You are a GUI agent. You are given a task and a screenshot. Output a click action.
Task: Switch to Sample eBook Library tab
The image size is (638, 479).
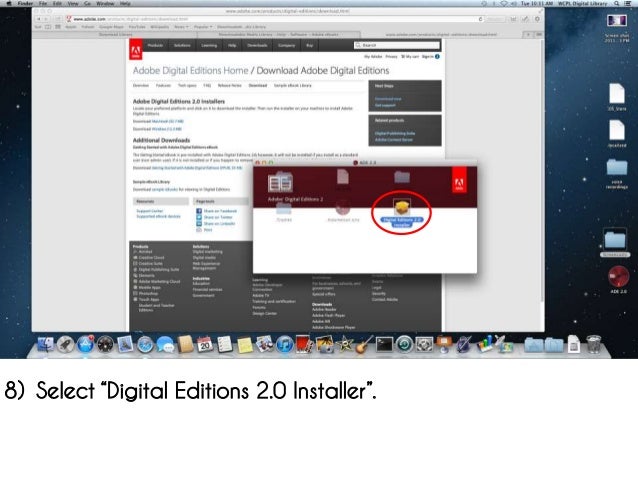293,85
